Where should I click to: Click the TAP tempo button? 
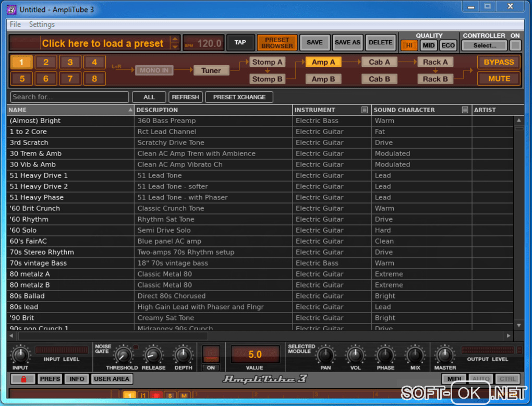pyautogui.click(x=240, y=42)
